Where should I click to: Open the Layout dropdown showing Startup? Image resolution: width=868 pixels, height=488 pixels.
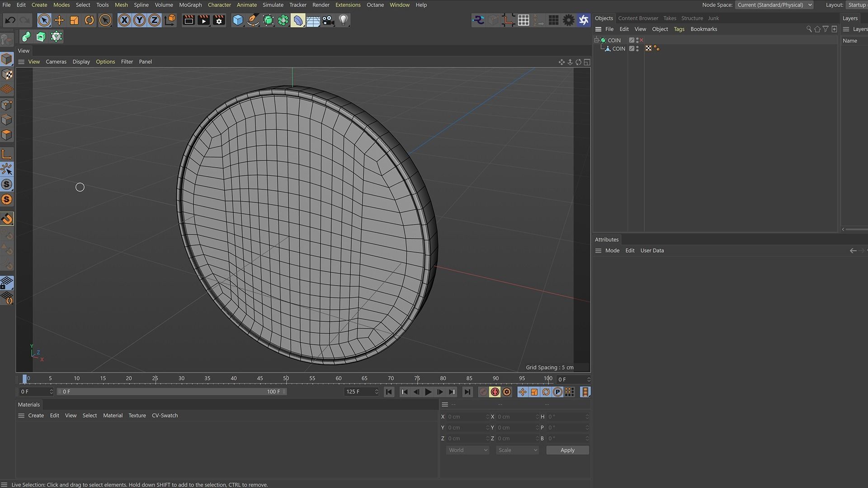click(x=856, y=5)
